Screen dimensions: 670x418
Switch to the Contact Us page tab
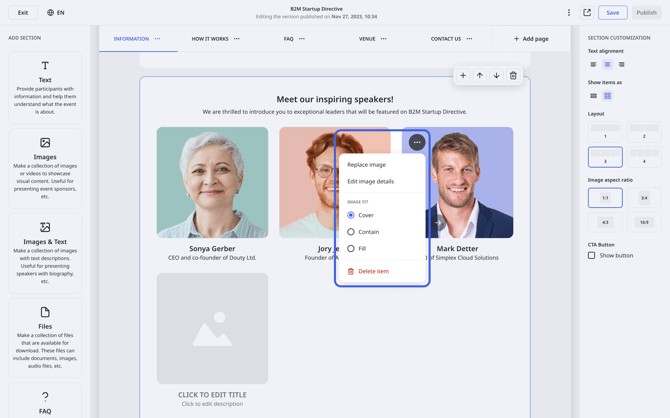coord(446,38)
